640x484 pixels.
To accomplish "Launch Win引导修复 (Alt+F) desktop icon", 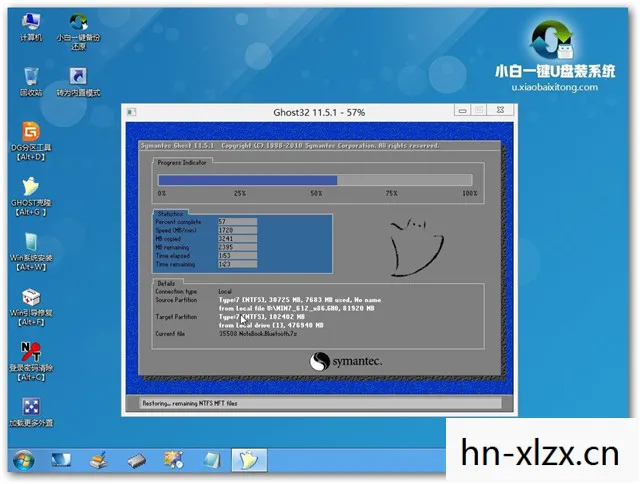I will coord(31,307).
